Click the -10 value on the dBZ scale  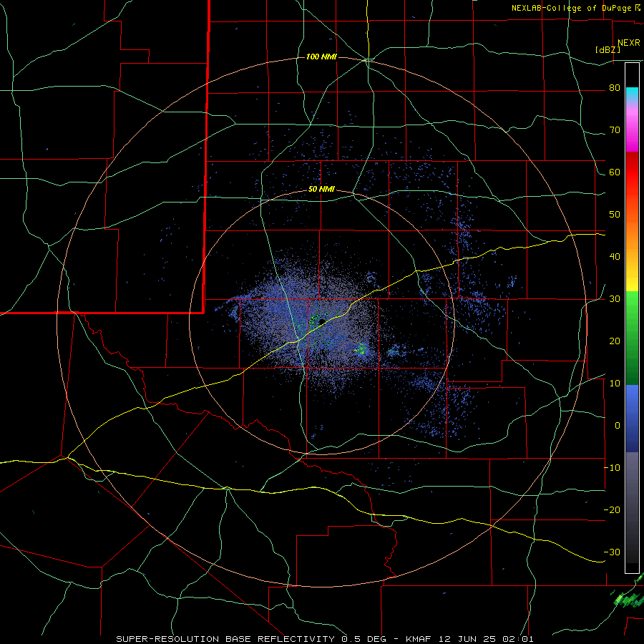[612, 468]
